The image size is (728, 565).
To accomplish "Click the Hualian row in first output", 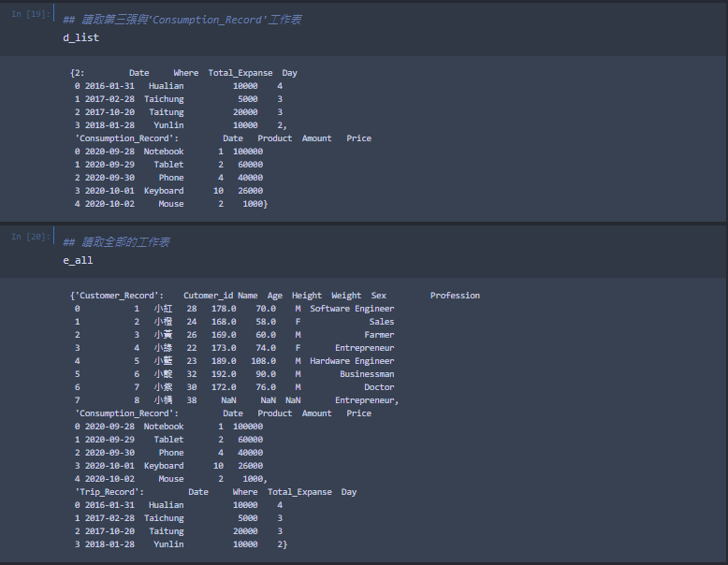I will (x=179, y=86).
